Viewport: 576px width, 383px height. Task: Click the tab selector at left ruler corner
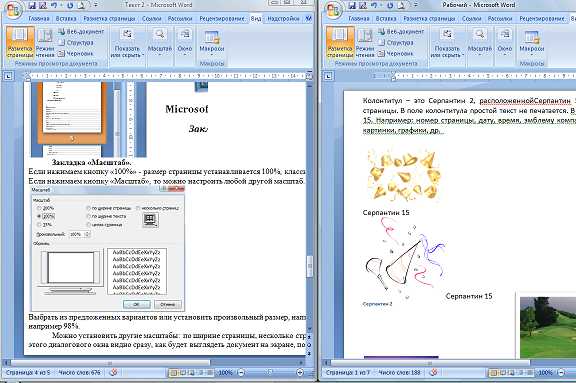pos(8,76)
